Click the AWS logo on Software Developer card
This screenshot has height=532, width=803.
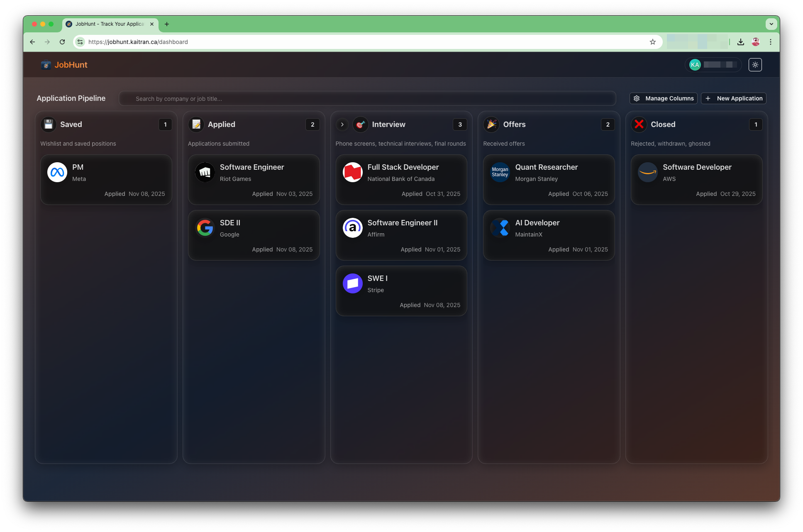[647, 172]
